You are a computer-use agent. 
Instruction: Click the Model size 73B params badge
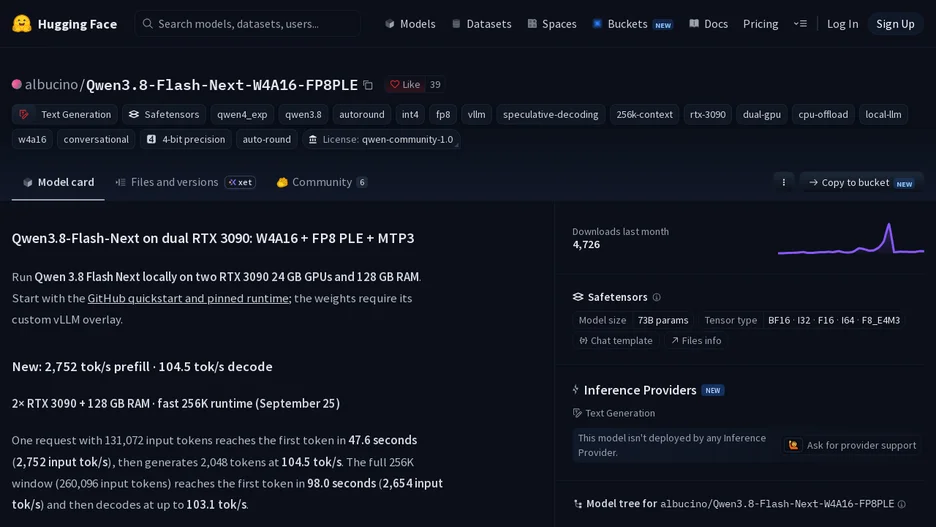coord(633,320)
